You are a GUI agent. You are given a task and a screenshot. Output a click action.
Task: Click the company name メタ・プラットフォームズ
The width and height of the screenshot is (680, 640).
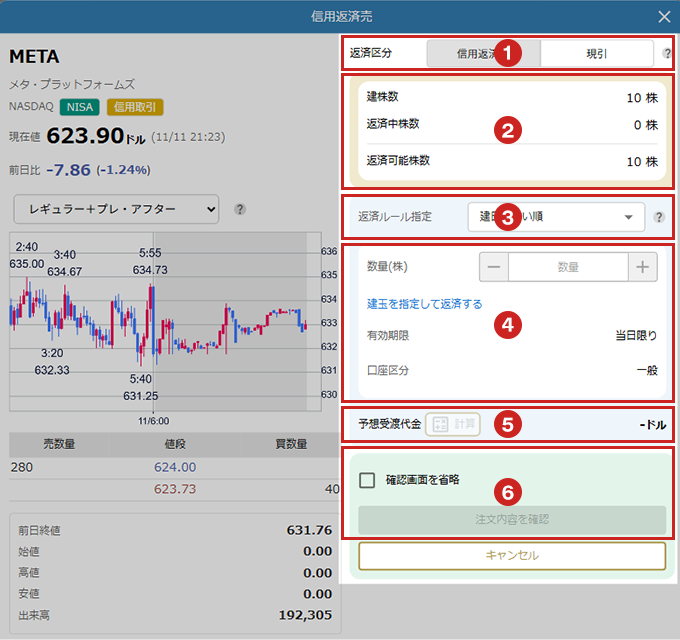[x=72, y=84]
